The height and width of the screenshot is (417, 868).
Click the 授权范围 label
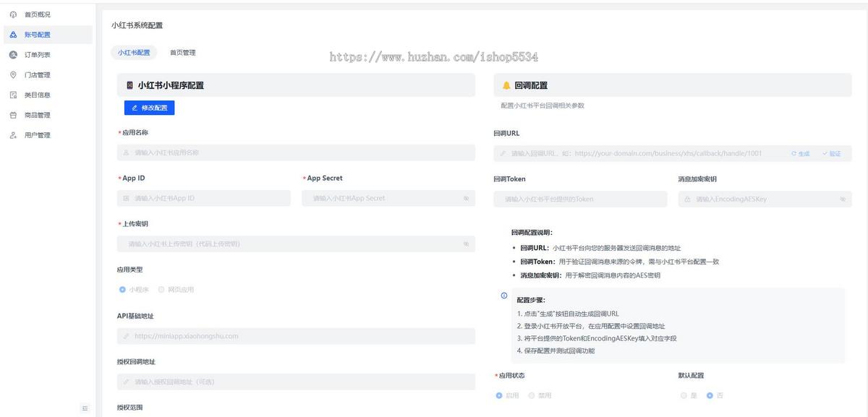coord(130,408)
